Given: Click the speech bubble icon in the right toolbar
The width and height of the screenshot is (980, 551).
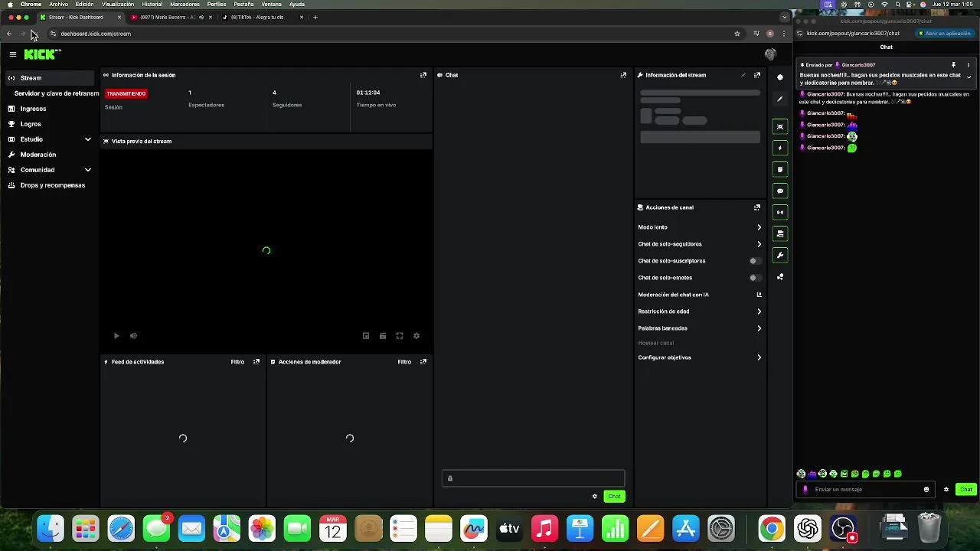Looking at the screenshot, I should pos(780,191).
